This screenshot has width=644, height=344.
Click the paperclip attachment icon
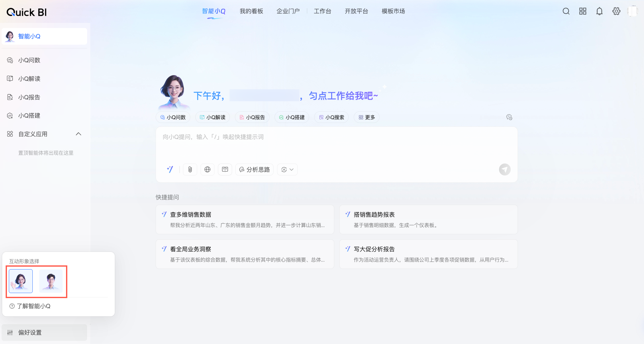coord(190,169)
